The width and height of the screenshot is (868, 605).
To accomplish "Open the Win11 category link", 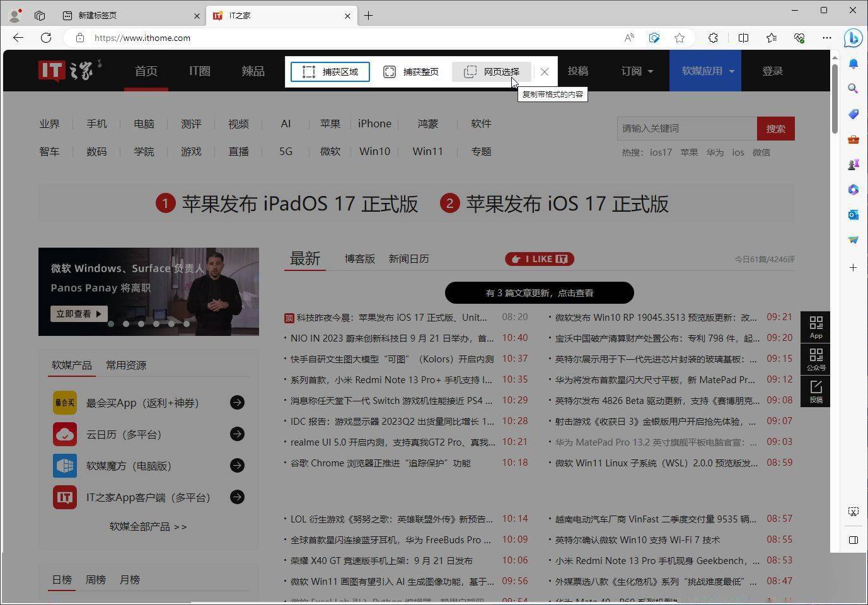I will [428, 152].
